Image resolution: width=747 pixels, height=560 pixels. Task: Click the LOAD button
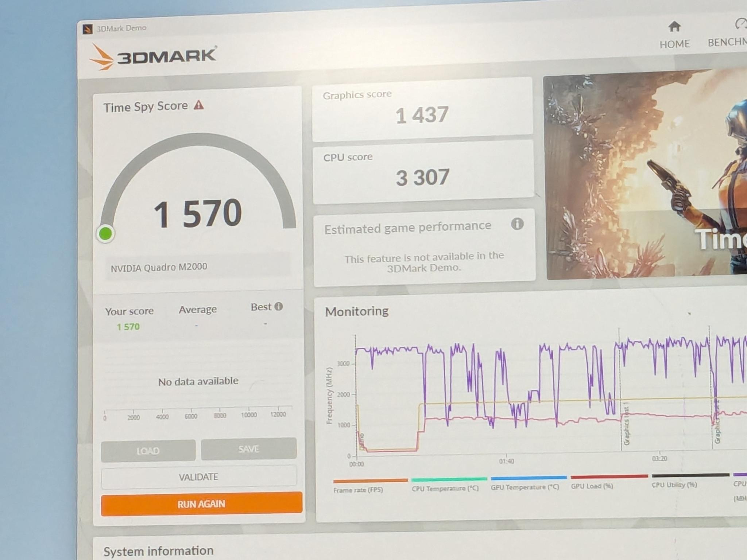(x=148, y=451)
